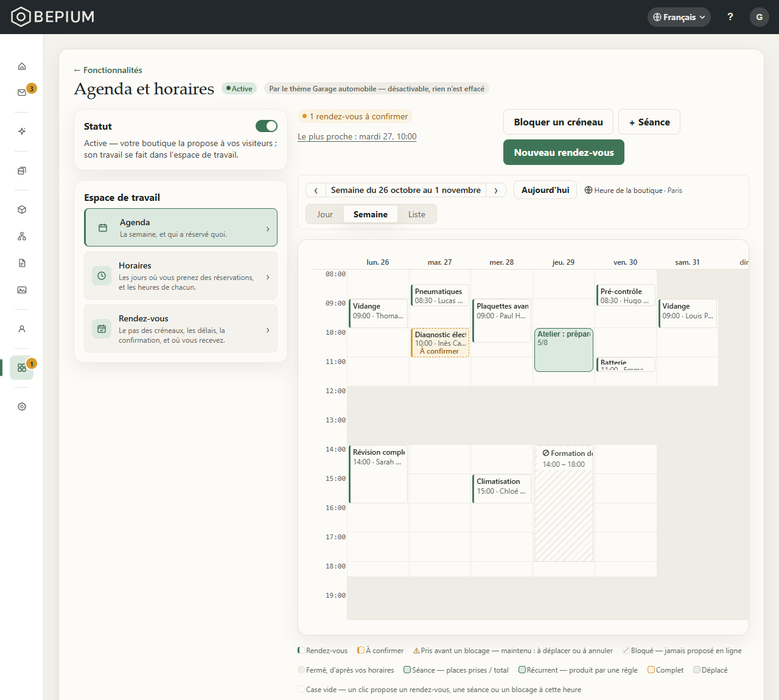Go to the next week arrow
The height and width of the screenshot is (700, 779).
click(x=496, y=191)
